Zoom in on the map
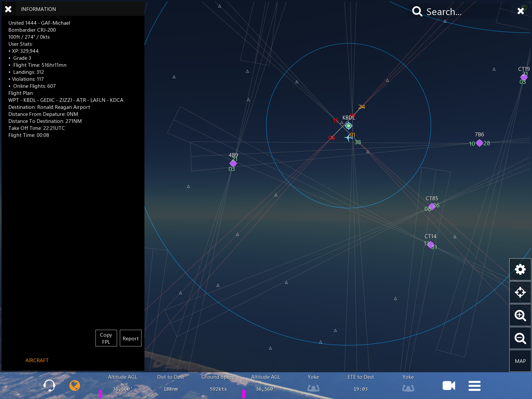The height and width of the screenshot is (399, 532). click(x=520, y=315)
